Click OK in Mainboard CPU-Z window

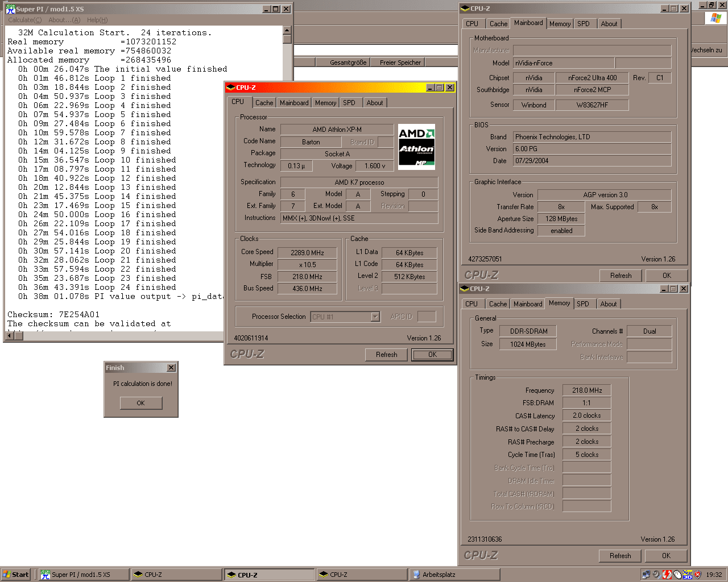[x=667, y=276]
